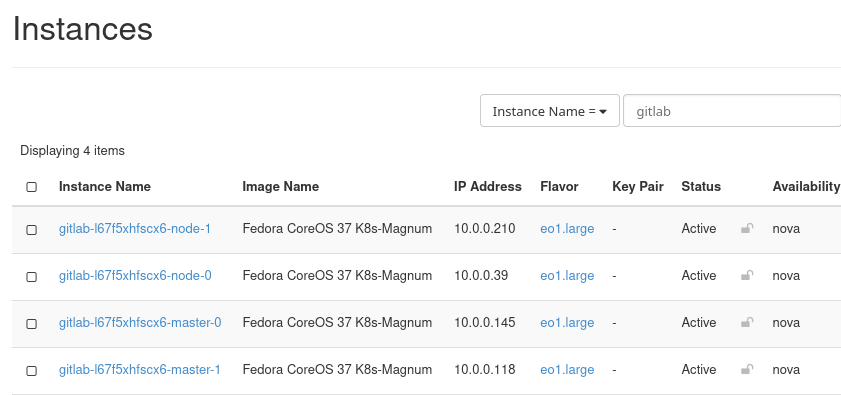Click the lock icon in master-0 row
841x395 pixels.
(x=747, y=322)
